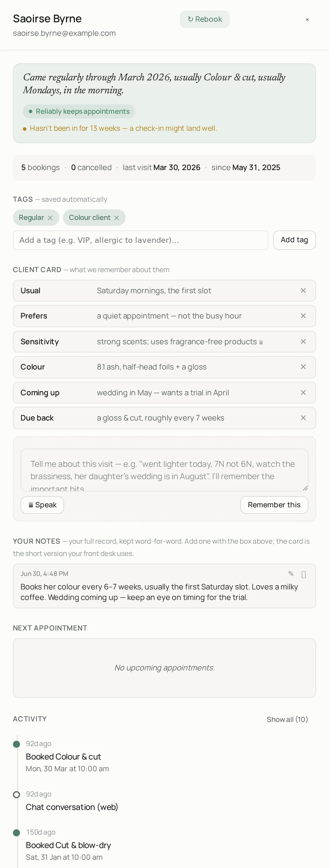Screen dimensions: 329x868
Task: Open the Booked Colour & cut activity entry
Action: tap(63, 757)
